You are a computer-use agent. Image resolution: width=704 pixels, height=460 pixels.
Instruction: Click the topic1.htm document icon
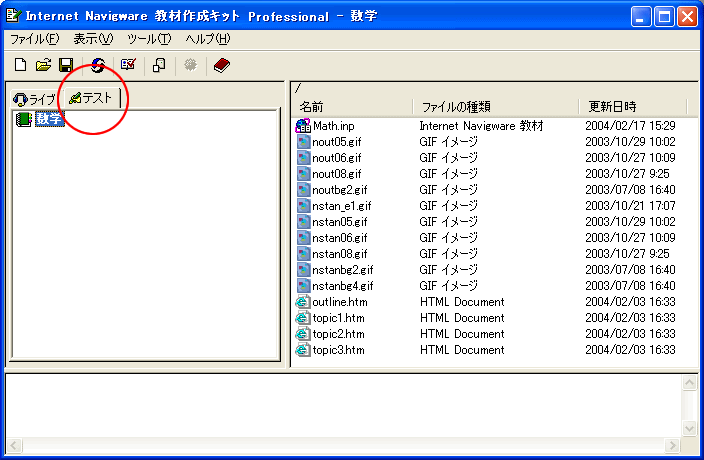303,318
